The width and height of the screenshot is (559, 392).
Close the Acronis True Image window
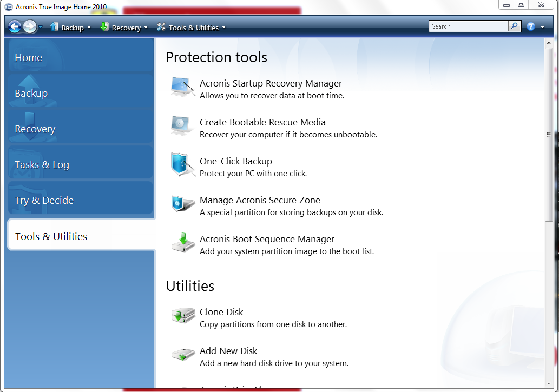point(542,5)
